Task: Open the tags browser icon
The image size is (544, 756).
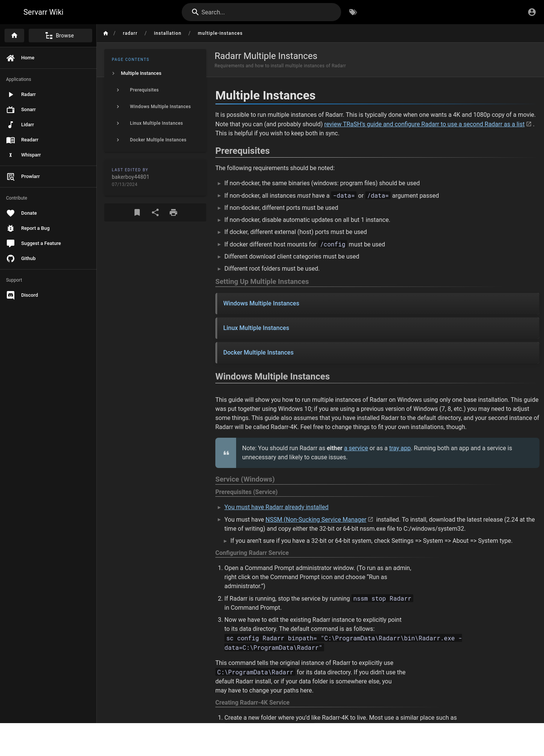Action: (x=353, y=12)
